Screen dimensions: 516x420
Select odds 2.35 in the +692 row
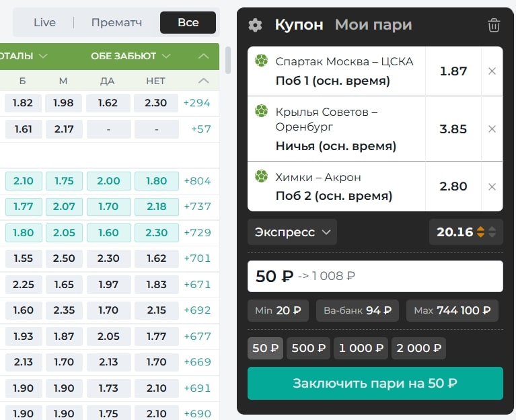tap(64, 310)
